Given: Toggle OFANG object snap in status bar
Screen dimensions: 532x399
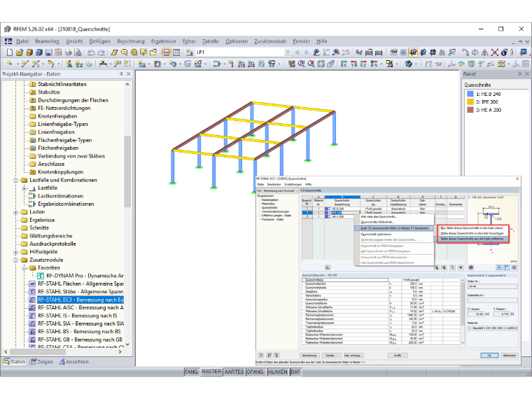Looking at the screenshot, I should pos(255,372).
